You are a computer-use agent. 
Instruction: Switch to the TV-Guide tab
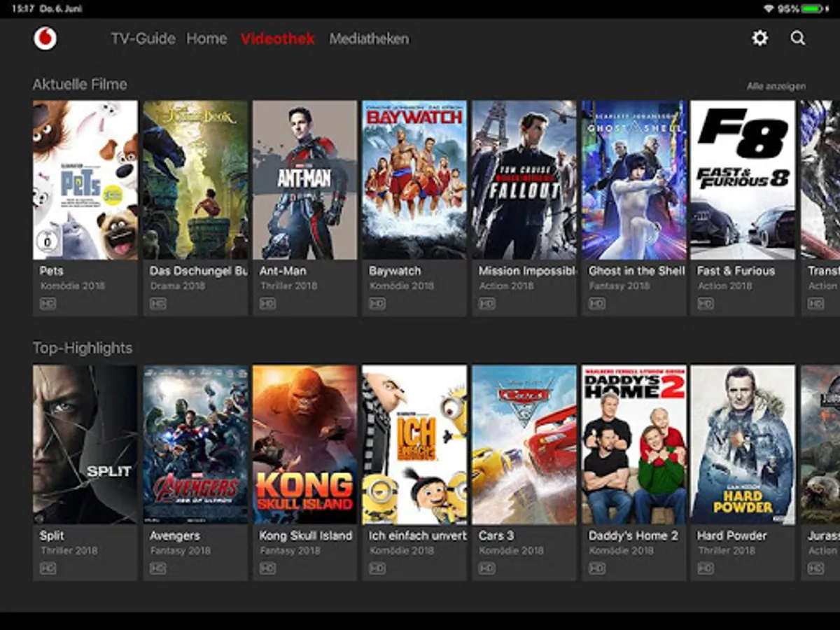pos(143,38)
